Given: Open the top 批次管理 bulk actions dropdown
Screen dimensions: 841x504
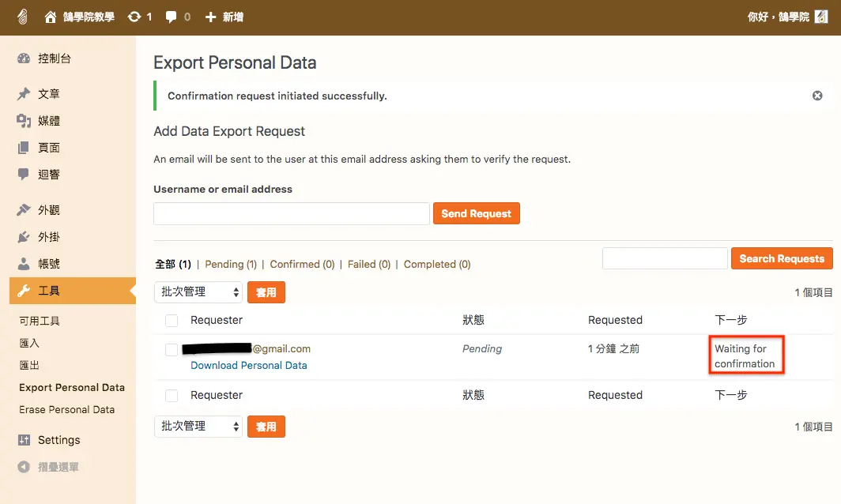Looking at the screenshot, I should pos(198,292).
